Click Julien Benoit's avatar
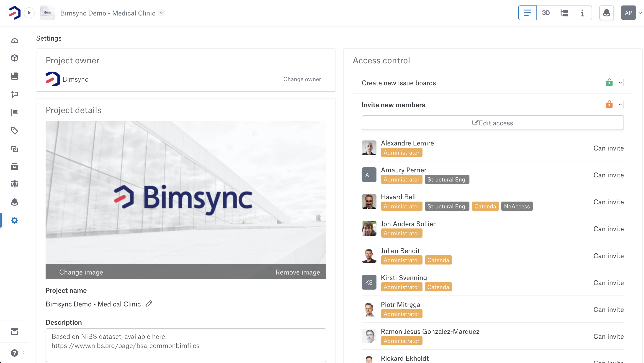This screenshot has width=644, height=363. 369,255
